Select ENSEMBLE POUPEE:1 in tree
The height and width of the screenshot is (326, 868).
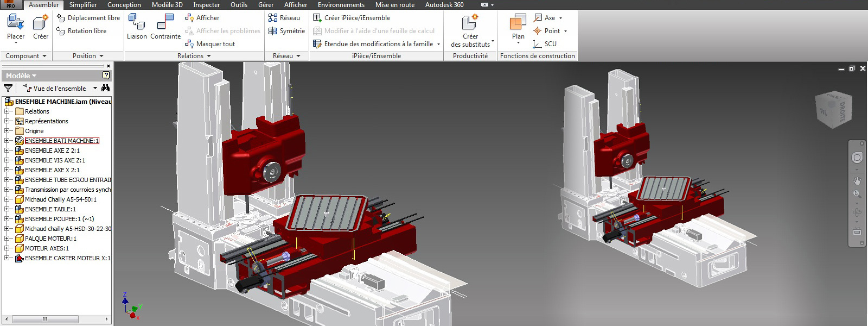(x=59, y=219)
